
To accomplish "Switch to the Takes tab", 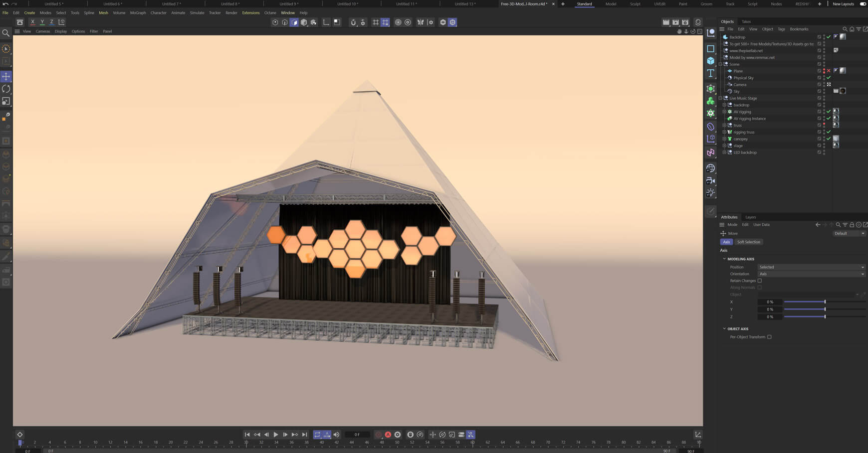I will point(746,21).
